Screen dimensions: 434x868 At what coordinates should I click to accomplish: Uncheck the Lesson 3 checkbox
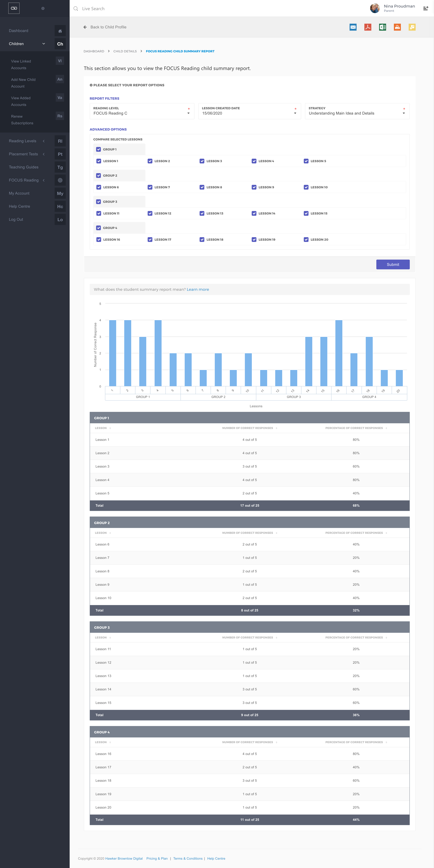pos(202,161)
